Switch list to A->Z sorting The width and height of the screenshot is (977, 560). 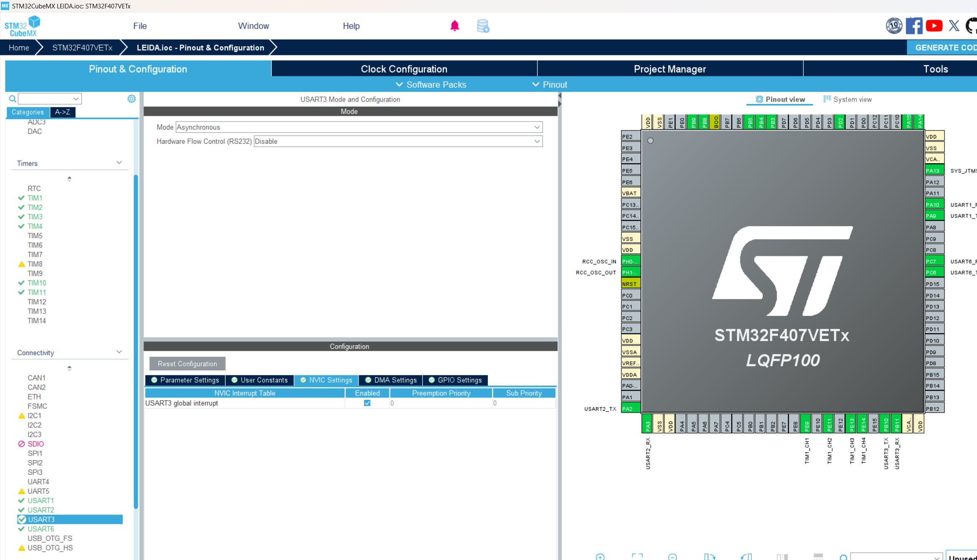coord(63,112)
